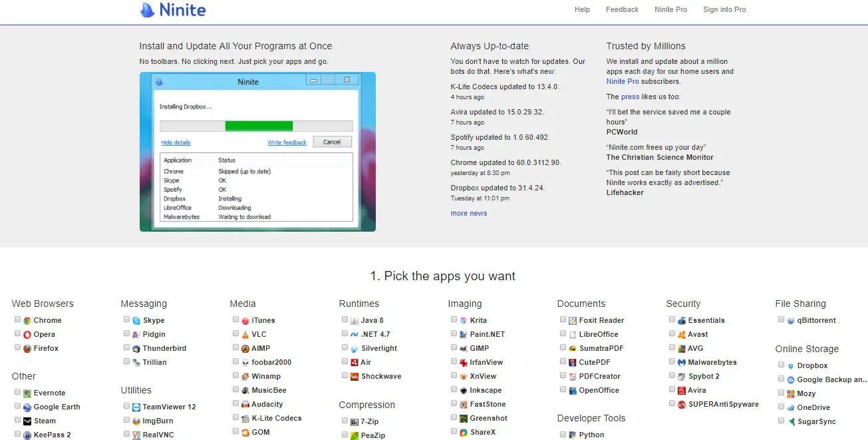Click the OneDrive icon
This screenshot has width=868, height=440.
pyautogui.click(x=791, y=408)
